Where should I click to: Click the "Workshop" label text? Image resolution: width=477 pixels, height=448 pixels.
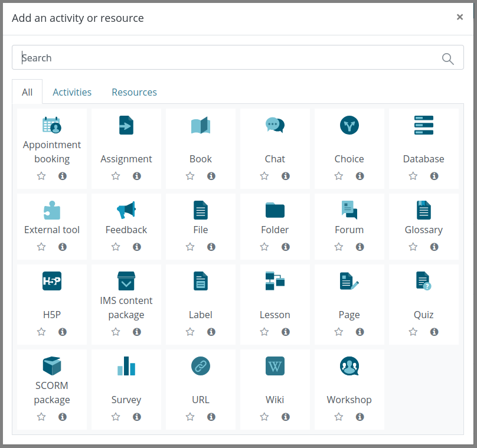[349, 400]
